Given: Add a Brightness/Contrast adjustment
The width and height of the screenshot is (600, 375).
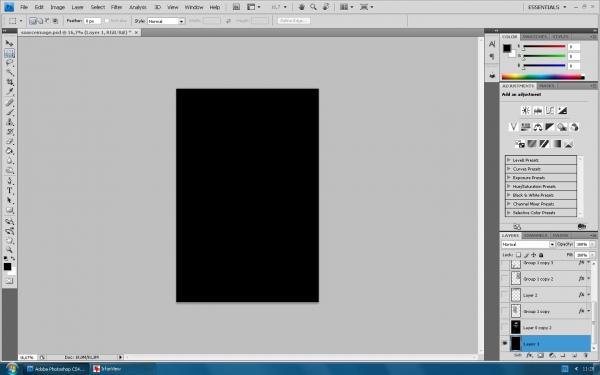Looking at the screenshot, I should [525, 111].
